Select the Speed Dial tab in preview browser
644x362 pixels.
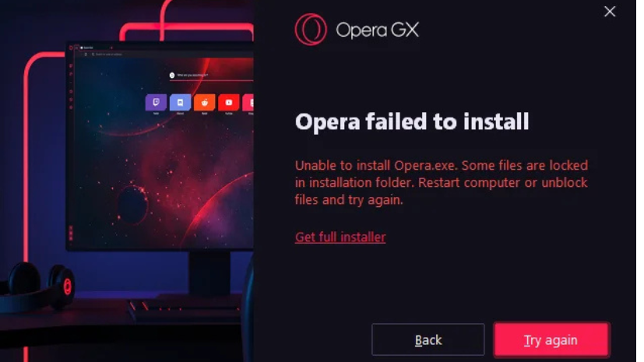(94, 47)
